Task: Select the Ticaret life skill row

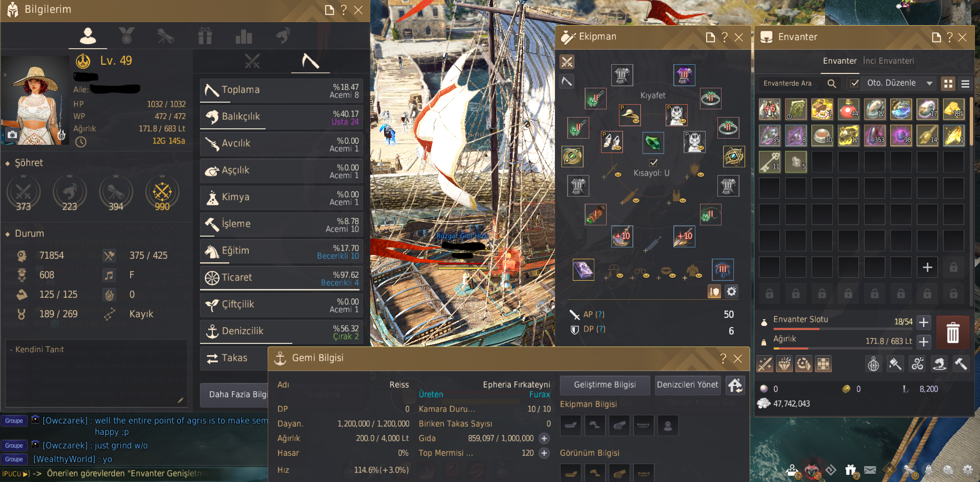Action: (281, 278)
